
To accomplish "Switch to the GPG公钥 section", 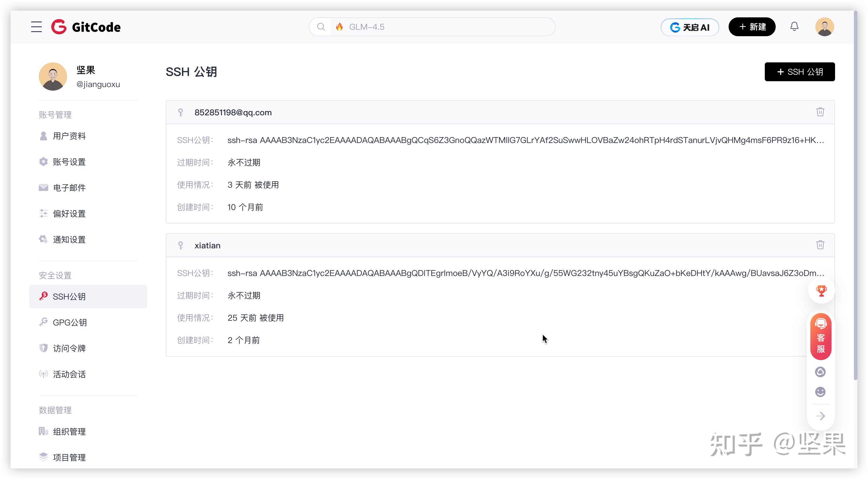I will 69,322.
